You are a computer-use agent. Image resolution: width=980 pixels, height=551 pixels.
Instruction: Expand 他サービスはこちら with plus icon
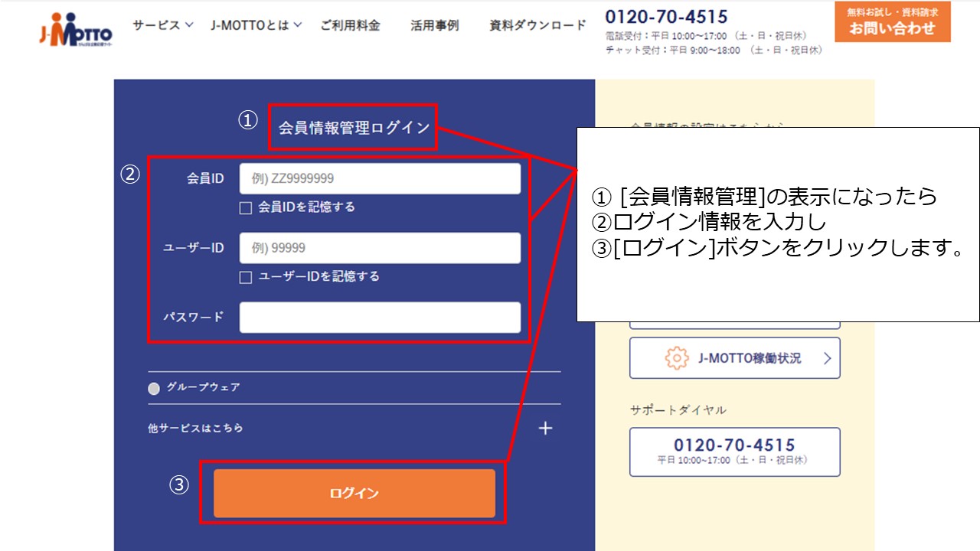click(x=545, y=428)
